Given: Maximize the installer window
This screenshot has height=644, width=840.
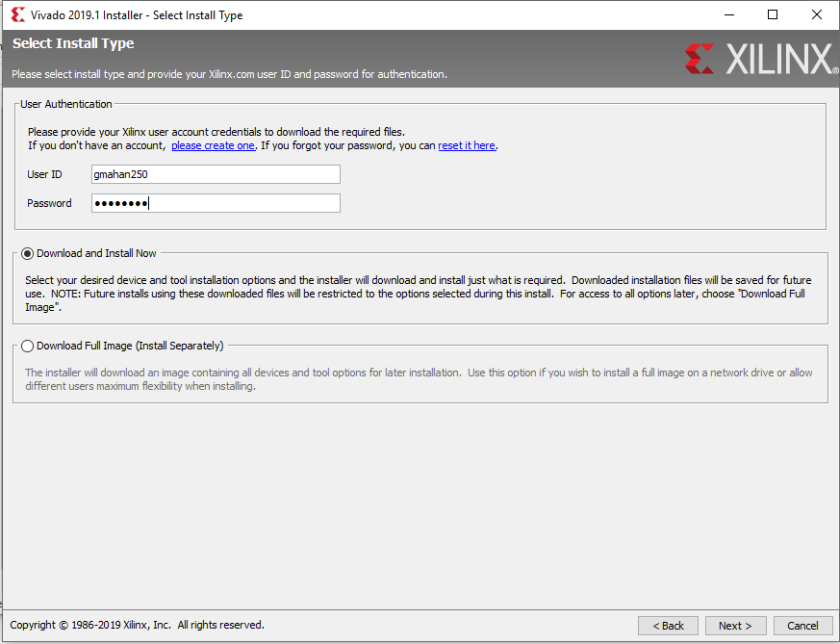Looking at the screenshot, I should coord(773,14).
